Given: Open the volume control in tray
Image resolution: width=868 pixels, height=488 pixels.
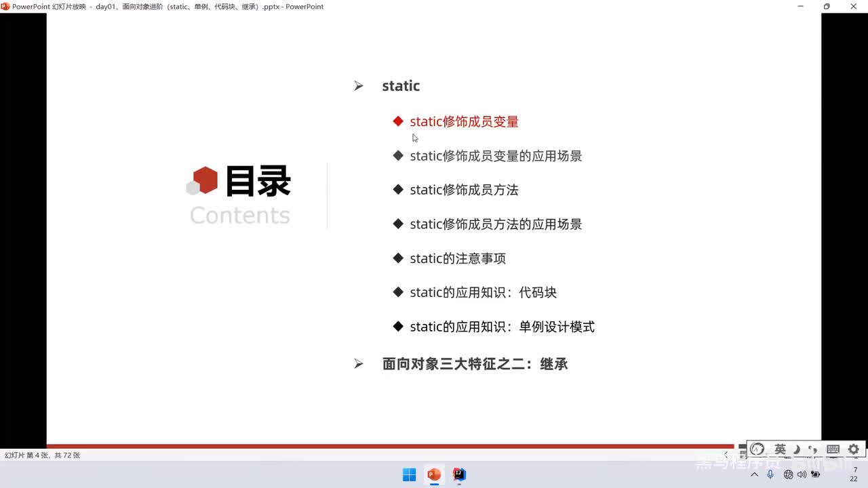Looking at the screenshot, I should pos(802,474).
